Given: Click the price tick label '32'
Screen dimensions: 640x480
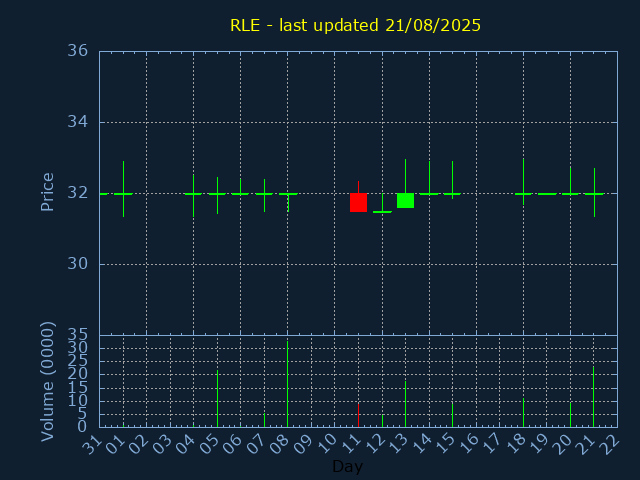Looking at the screenshot, I should (78, 193).
